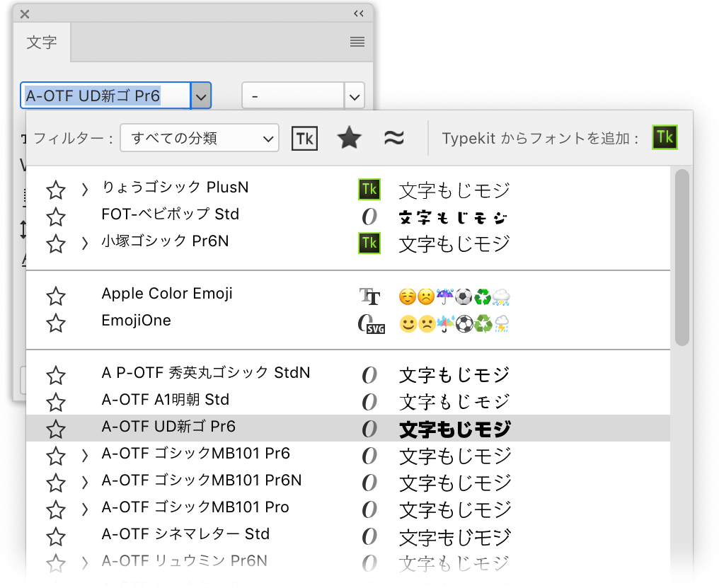
Task: Choose りょうゴシック PlusN font
Action: click(x=176, y=188)
